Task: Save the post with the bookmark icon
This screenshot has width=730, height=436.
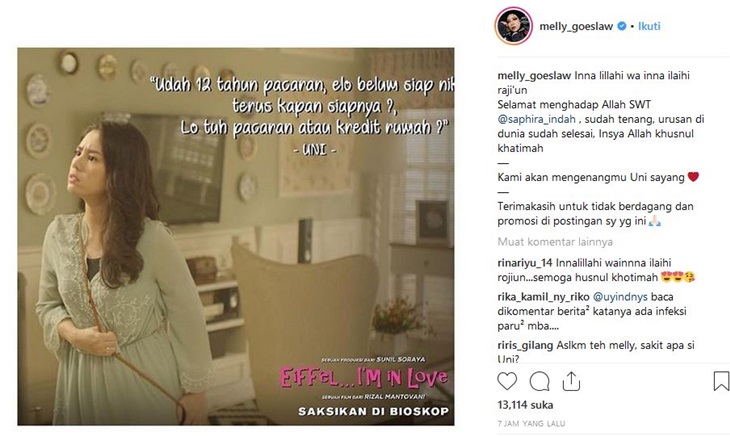Action: pyautogui.click(x=721, y=381)
